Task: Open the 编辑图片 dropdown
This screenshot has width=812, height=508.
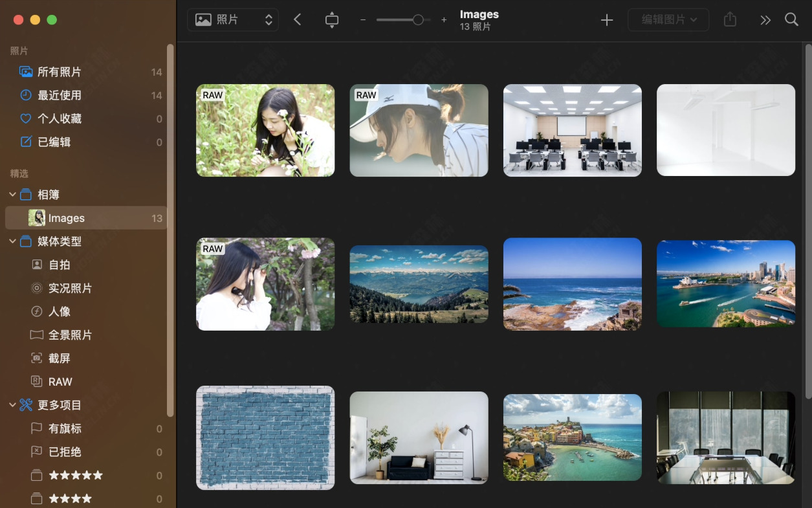Action: point(668,19)
